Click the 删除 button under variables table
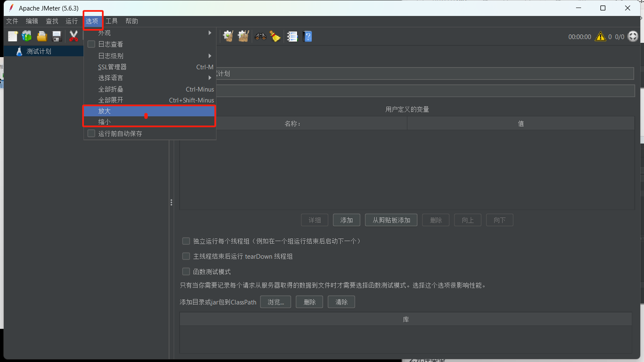The width and height of the screenshot is (644, 362). click(x=436, y=220)
